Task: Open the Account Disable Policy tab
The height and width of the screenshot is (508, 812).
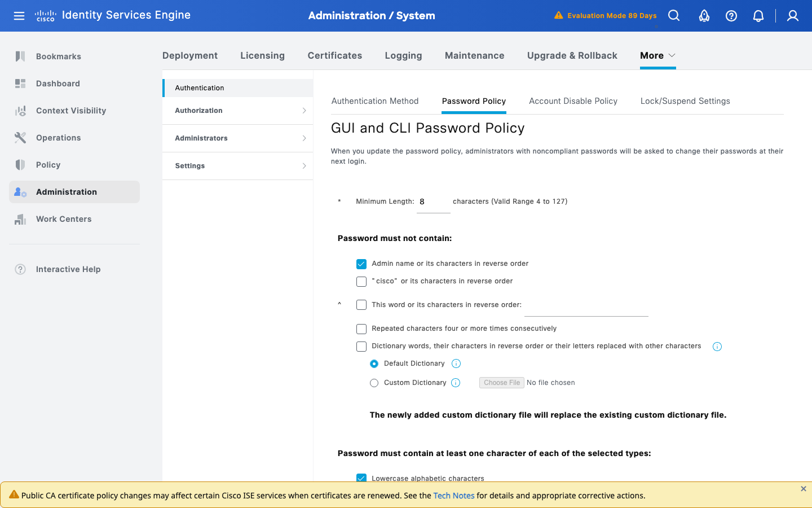Action: point(573,101)
